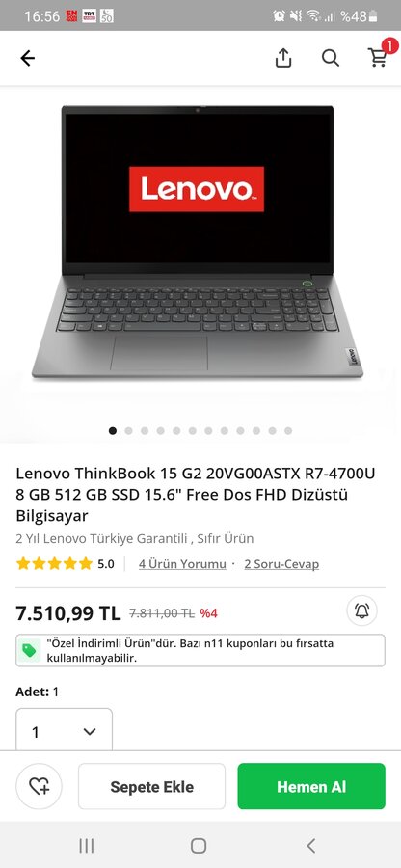
Task: Tap the Lenovo laptop product image
Action: (198, 242)
